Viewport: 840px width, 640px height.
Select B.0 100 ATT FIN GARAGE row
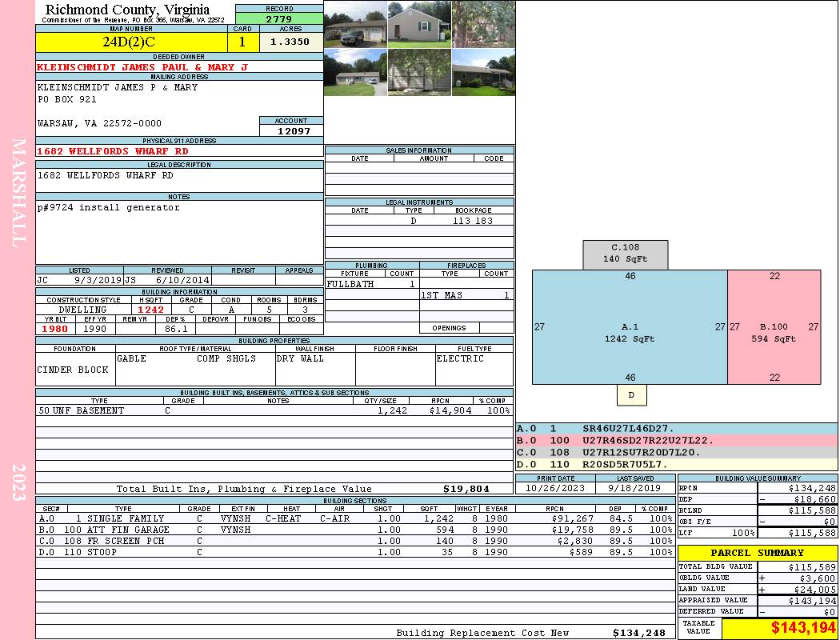click(x=355, y=530)
